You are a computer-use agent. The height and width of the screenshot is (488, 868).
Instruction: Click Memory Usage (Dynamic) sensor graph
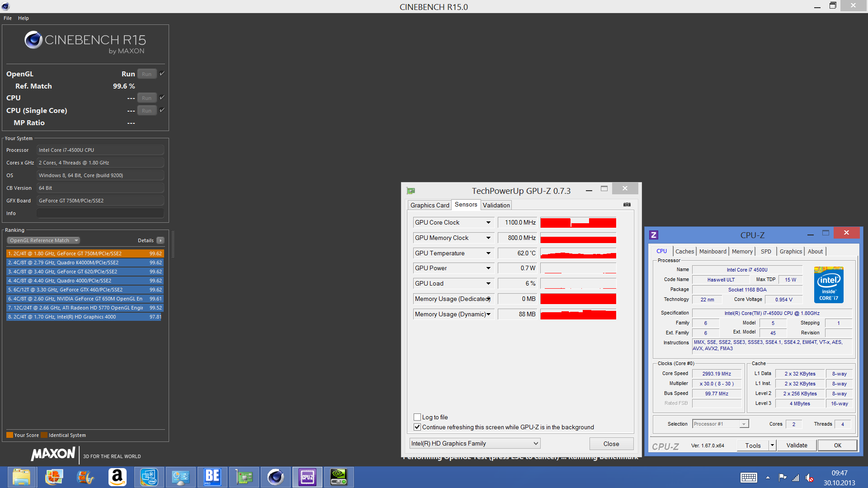point(578,314)
